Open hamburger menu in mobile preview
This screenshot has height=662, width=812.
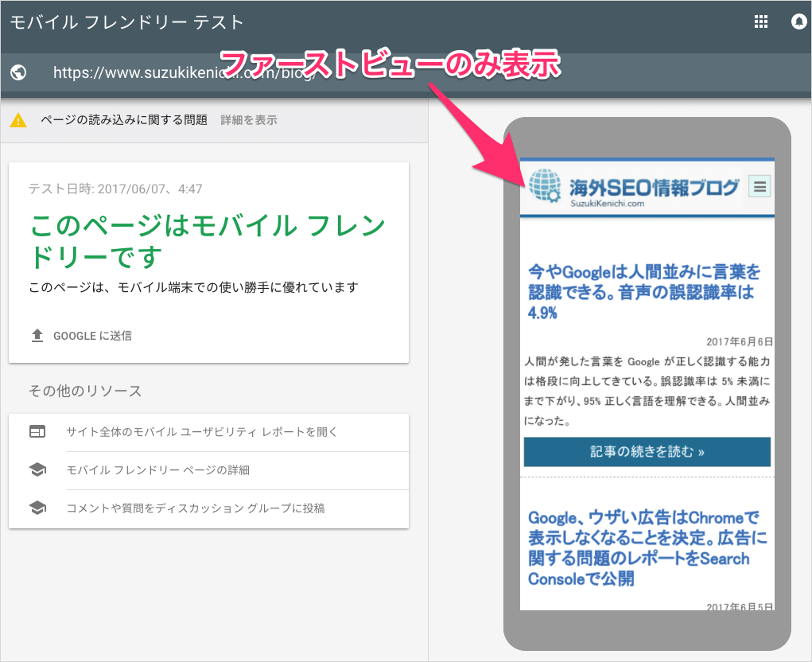(760, 186)
